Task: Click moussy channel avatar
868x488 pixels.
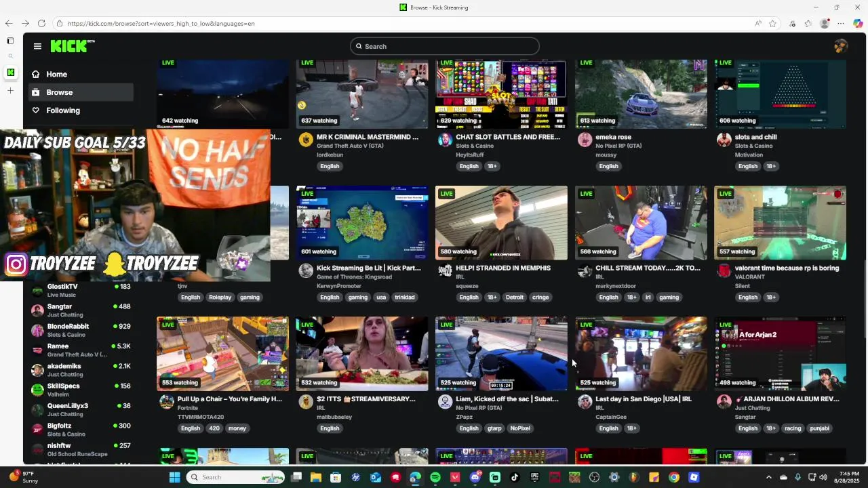Action: [x=585, y=140]
